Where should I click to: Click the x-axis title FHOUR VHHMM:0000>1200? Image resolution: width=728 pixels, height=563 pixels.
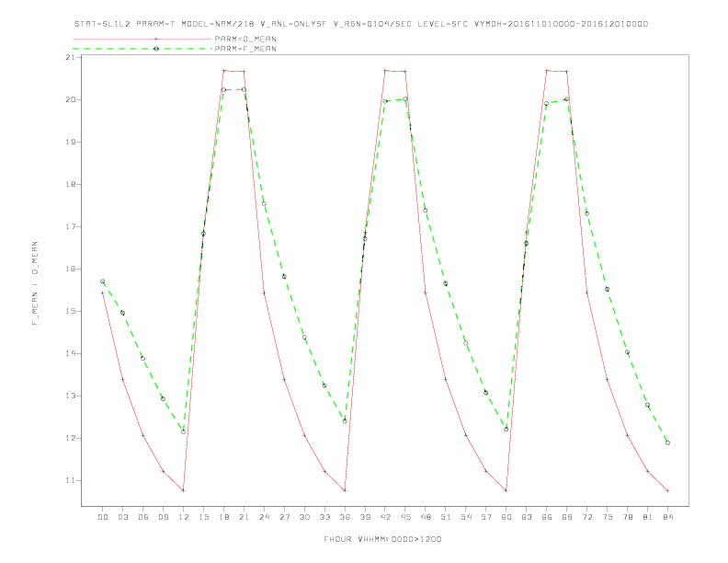382,539
